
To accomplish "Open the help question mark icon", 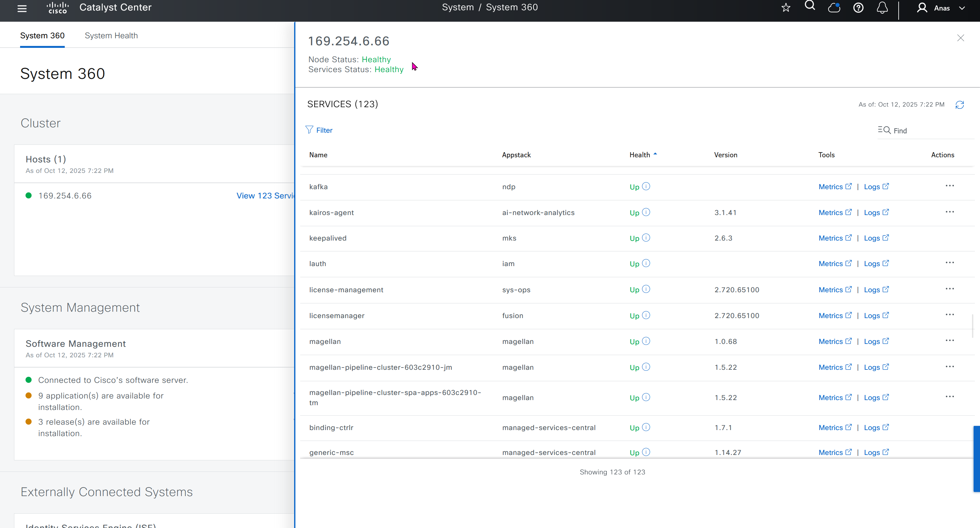I will tap(858, 8).
